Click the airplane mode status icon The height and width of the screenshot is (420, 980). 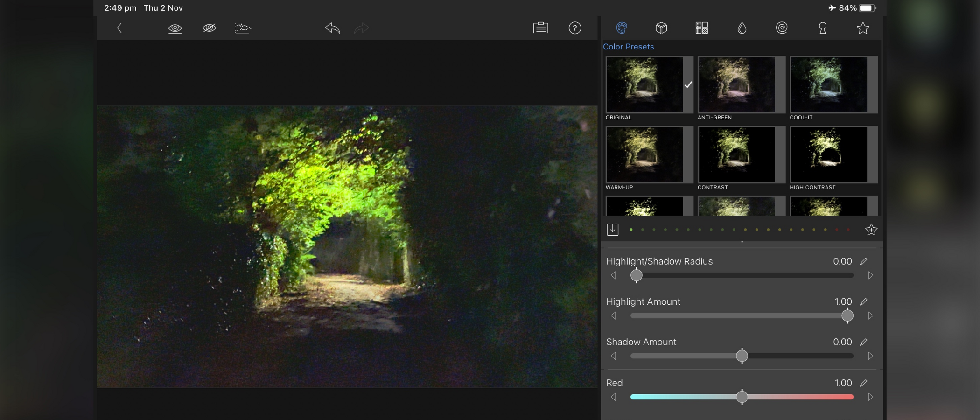pyautogui.click(x=832, y=8)
